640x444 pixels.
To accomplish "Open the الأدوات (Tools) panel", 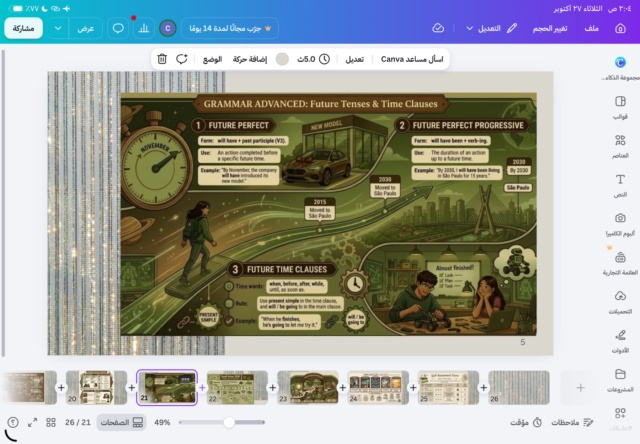I will click(x=620, y=342).
